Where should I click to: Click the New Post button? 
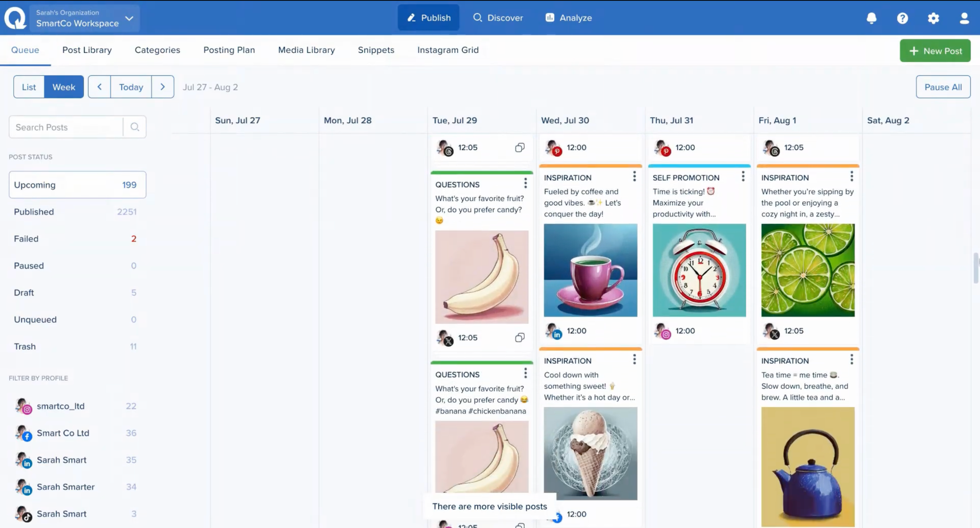pos(935,51)
